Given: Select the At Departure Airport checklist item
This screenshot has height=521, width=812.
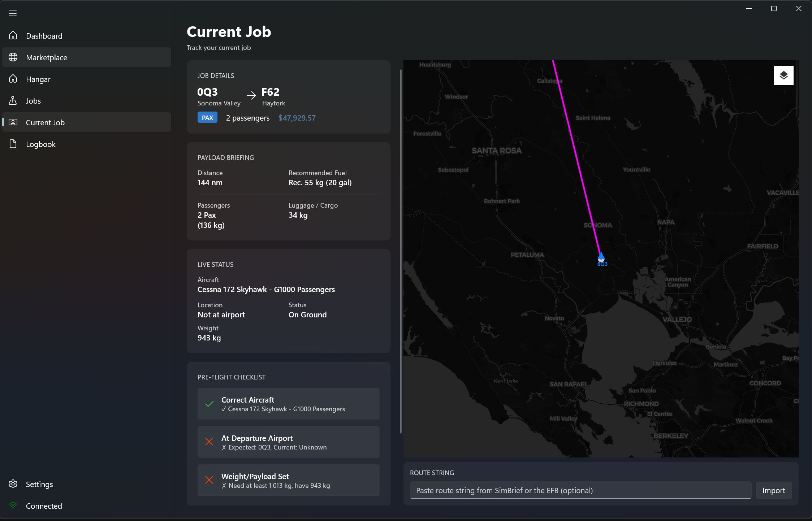Looking at the screenshot, I should pyautogui.click(x=288, y=442).
